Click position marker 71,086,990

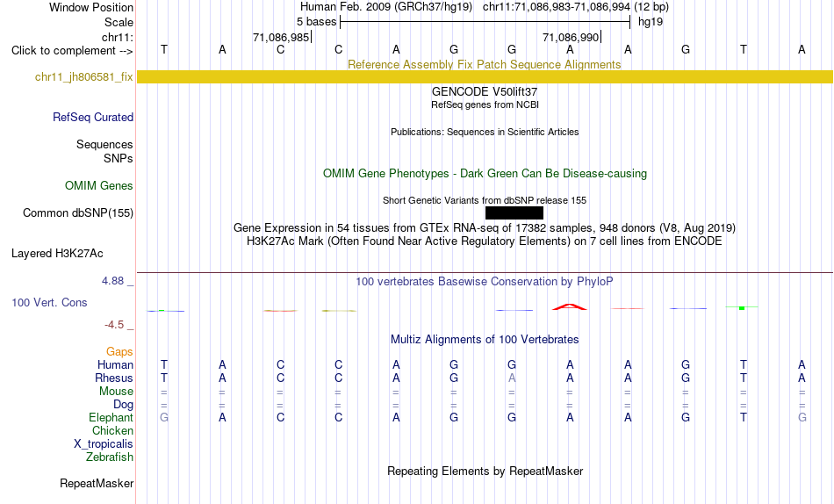[572, 37]
